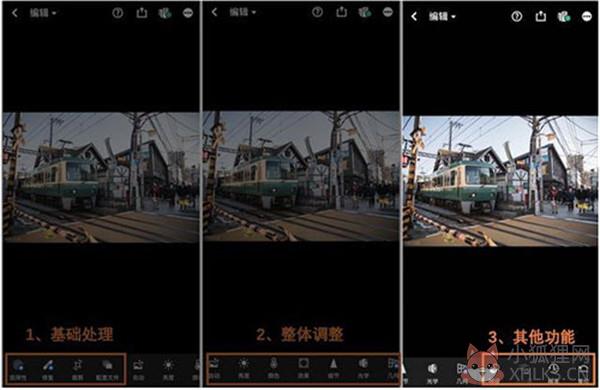Open the Crop (裁剪) tool
This screenshot has height=390, width=600.
click(x=78, y=369)
